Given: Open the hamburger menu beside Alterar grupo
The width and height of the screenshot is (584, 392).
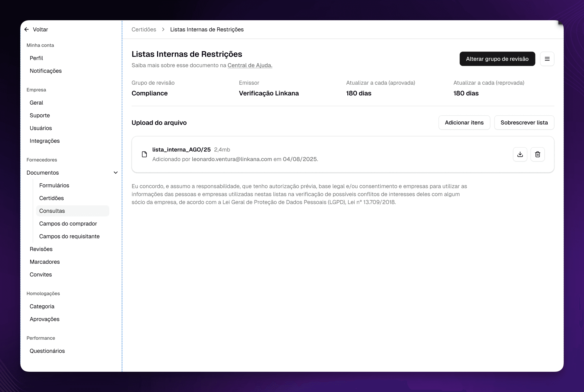Looking at the screenshot, I should pos(547,59).
